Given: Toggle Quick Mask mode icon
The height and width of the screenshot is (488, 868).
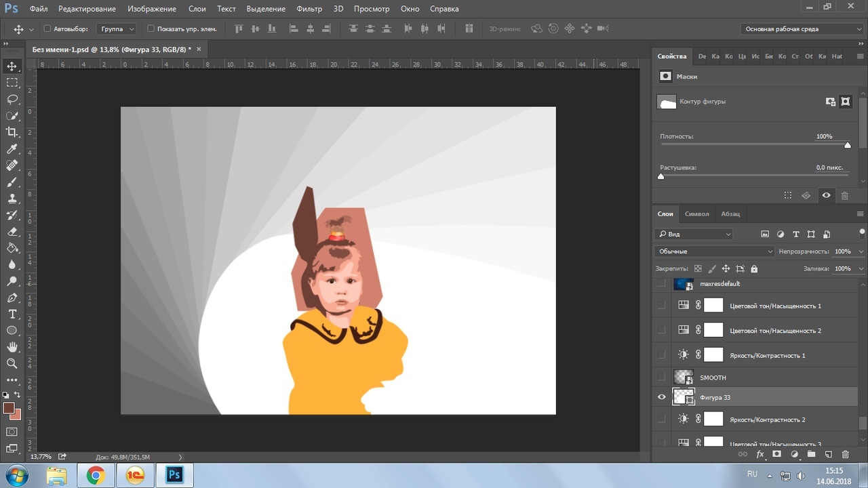Looking at the screenshot, I should tap(12, 432).
